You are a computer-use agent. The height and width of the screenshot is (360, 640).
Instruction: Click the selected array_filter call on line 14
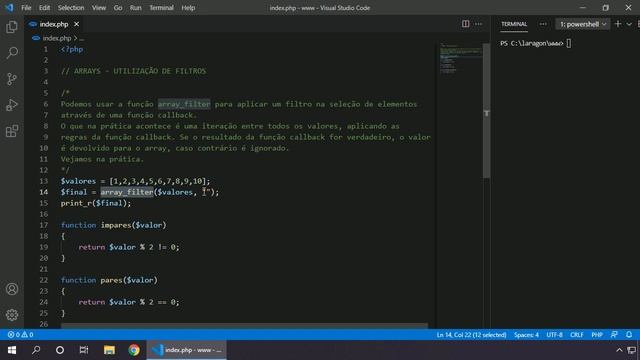pyautogui.click(x=127, y=192)
